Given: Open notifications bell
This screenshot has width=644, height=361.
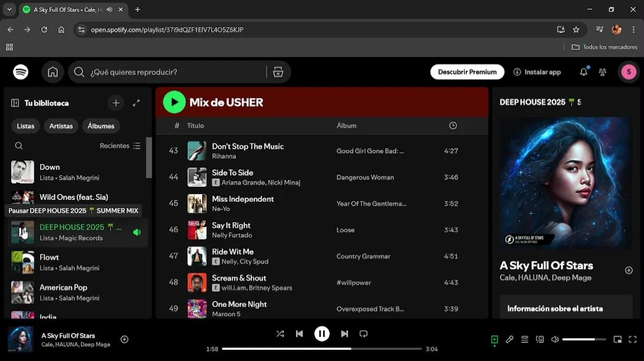Looking at the screenshot, I should click(583, 72).
